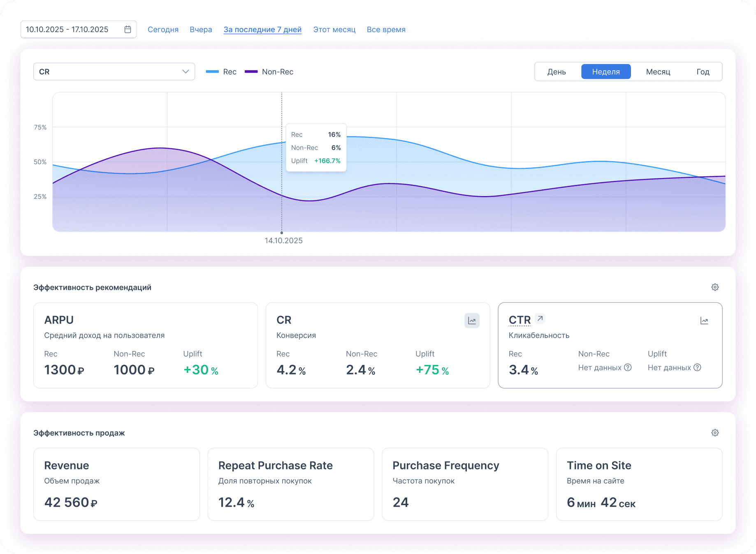The image size is (756, 554).
Task: Select the Неделя period option
Action: (605, 72)
